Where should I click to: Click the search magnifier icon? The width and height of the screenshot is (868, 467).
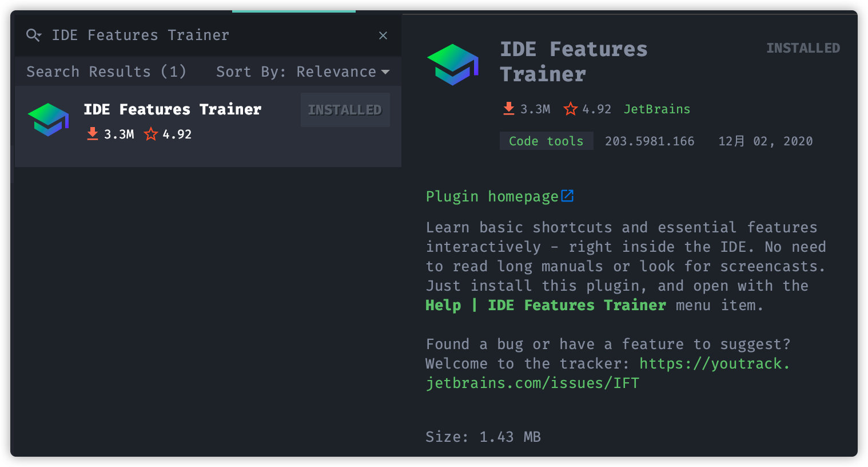point(33,35)
